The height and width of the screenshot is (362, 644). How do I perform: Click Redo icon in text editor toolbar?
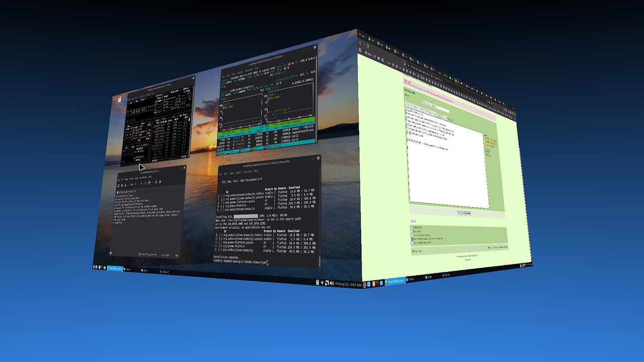(135, 184)
